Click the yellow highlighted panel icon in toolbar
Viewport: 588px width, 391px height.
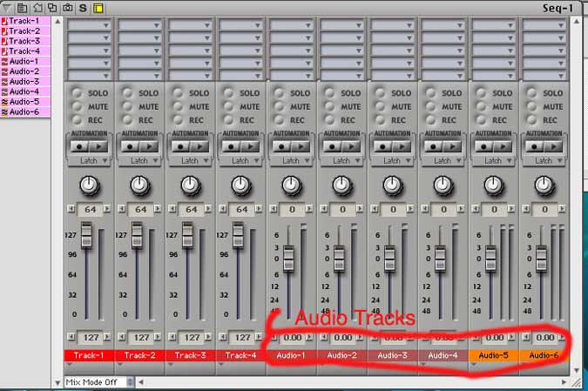[98, 7]
